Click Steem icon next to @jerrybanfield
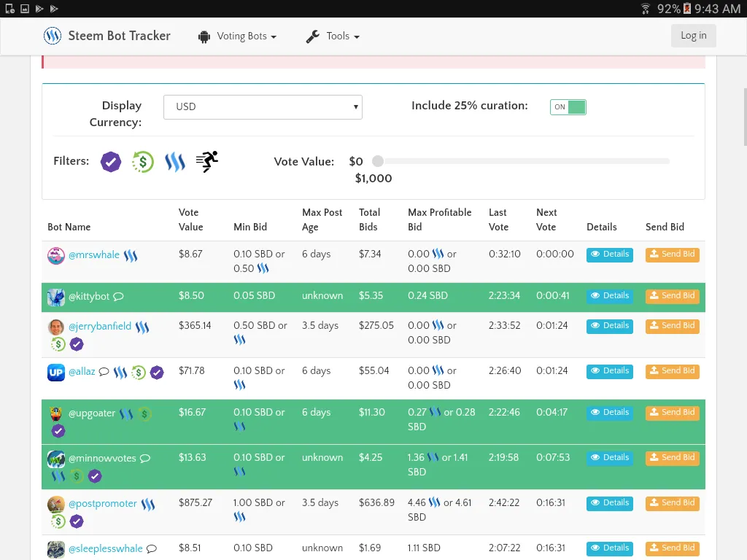 [142, 327]
